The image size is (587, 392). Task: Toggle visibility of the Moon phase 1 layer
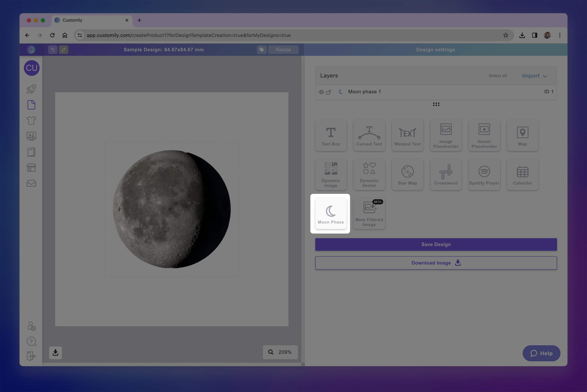[321, 92]
